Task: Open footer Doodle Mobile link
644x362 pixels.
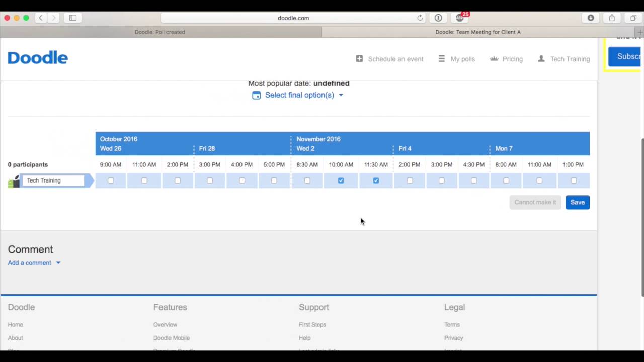Action: coord(172,338)
